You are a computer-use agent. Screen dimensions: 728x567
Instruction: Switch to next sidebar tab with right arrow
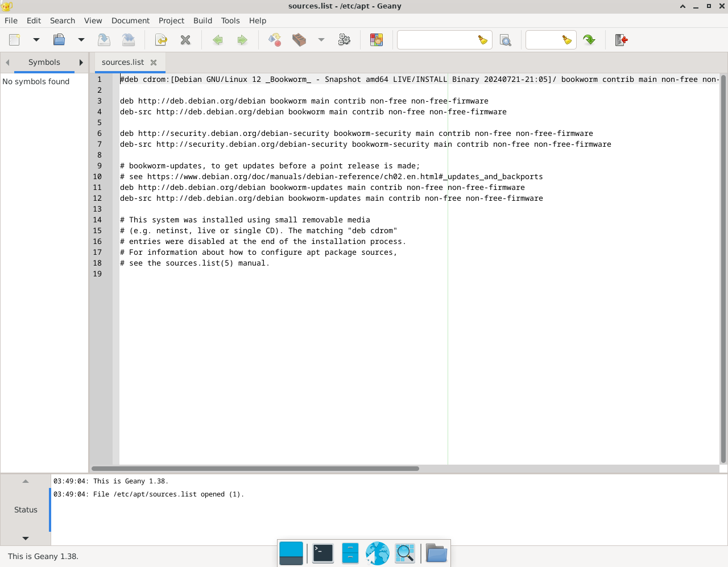[81, 63]
